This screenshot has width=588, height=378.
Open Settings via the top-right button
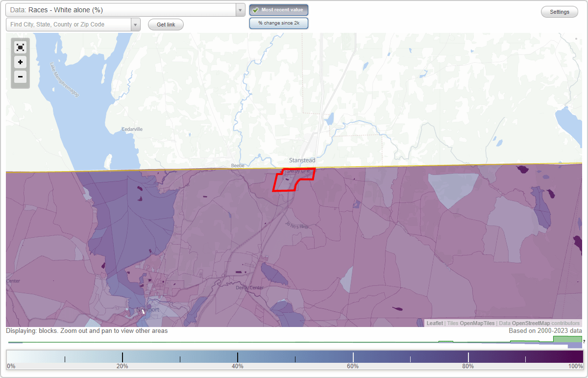click(559, 11)
